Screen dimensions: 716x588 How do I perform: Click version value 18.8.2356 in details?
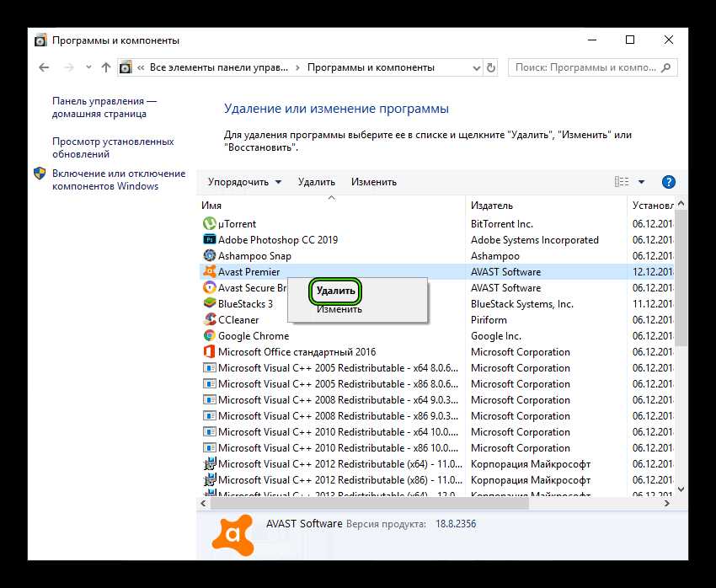coord(455,524)
